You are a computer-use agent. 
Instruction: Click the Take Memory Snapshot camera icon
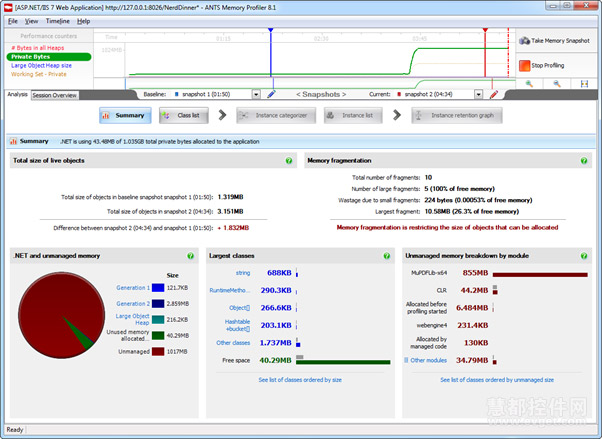[x=524, y=40]
